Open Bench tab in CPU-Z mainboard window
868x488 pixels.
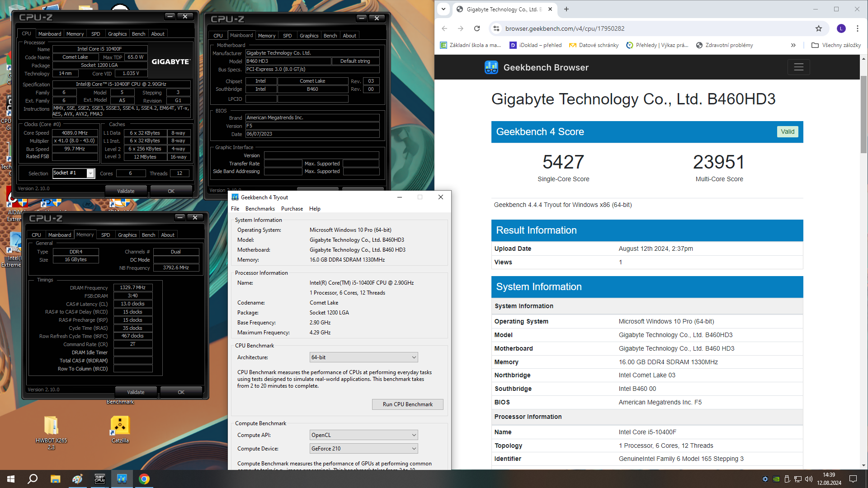click(x=330, y=36)
